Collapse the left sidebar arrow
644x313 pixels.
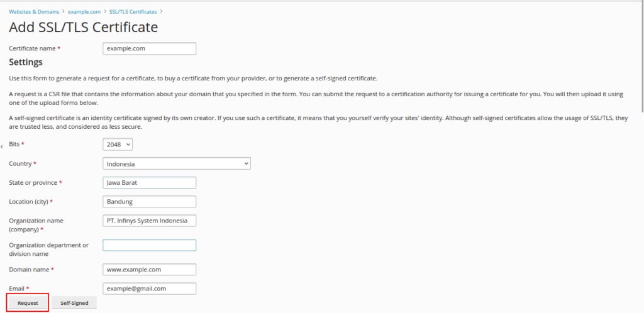2,146
